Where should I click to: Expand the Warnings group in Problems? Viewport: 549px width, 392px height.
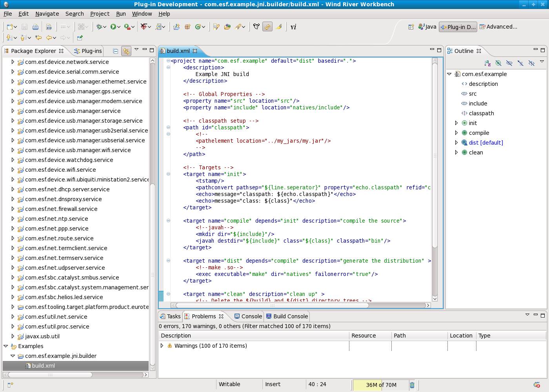[162, 346]
